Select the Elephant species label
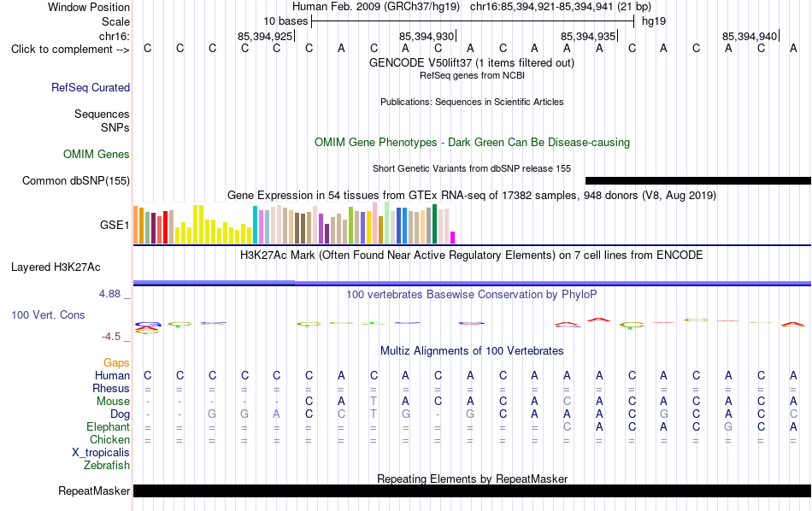Screen dimensions: 812x511 tap(108, 427)
